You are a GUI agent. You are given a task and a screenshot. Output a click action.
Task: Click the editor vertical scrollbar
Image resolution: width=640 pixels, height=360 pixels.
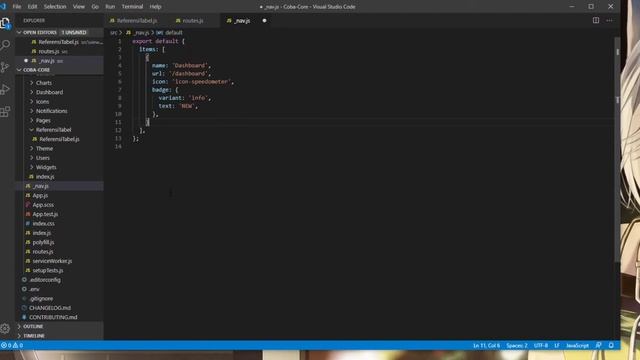[617, 149]
